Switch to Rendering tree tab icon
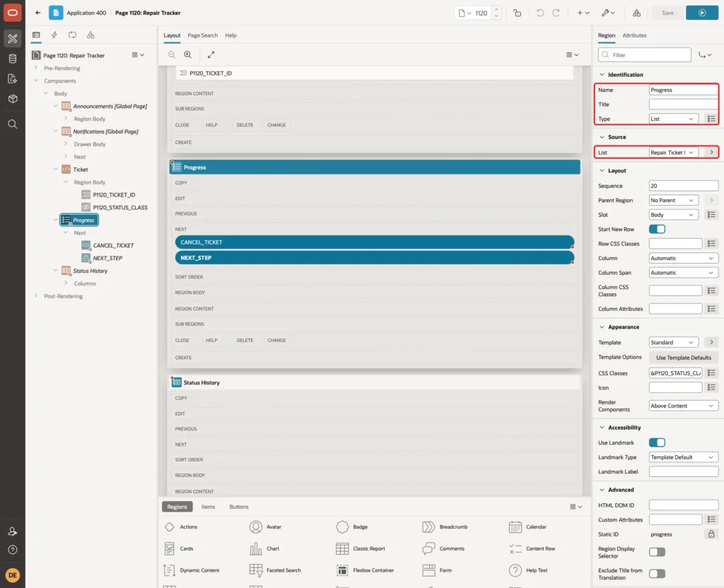Screen dimensions: 724x588 pos(36,35)
